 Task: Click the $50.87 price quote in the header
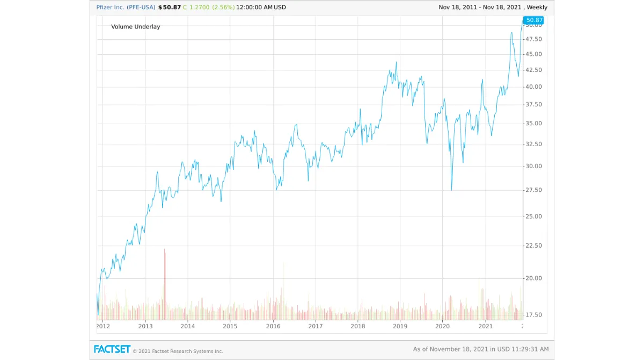(170, 7)
